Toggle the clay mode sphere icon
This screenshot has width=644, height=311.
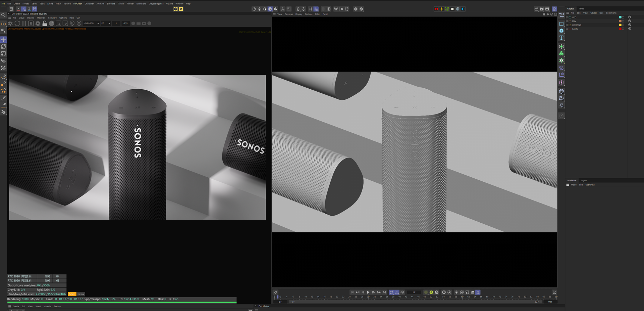tap(52, 24)
